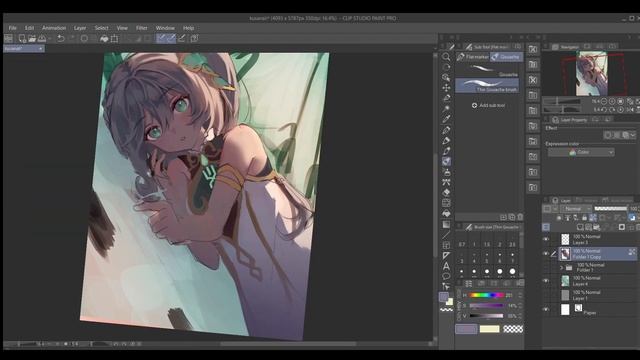Click the Navigator preview thumbnail
Viewport: 640px width, 360px height.
pyautogui.click(x=591, y=73)
